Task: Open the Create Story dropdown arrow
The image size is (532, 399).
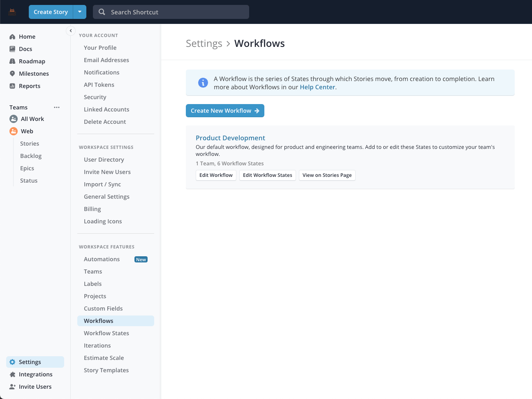Action: coord(80,12)
